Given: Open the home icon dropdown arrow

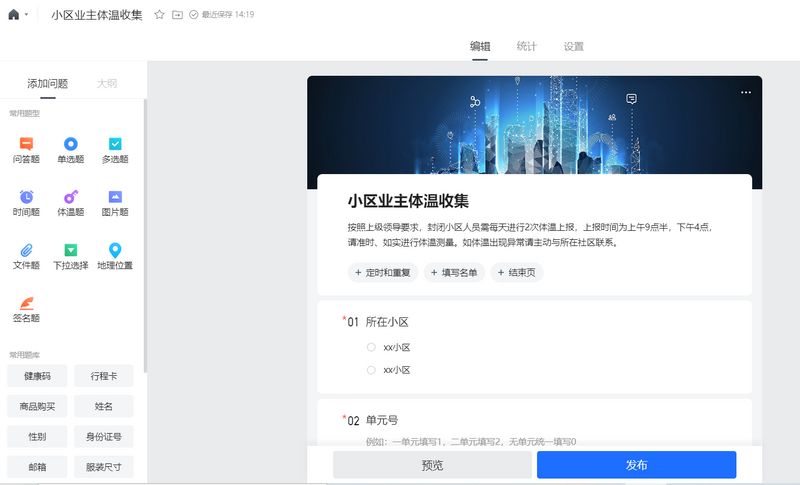Looking at the screenshot, I should point(26,15).
